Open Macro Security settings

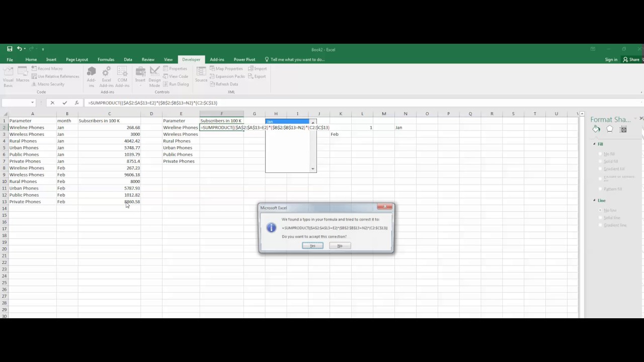coord(48,84)
